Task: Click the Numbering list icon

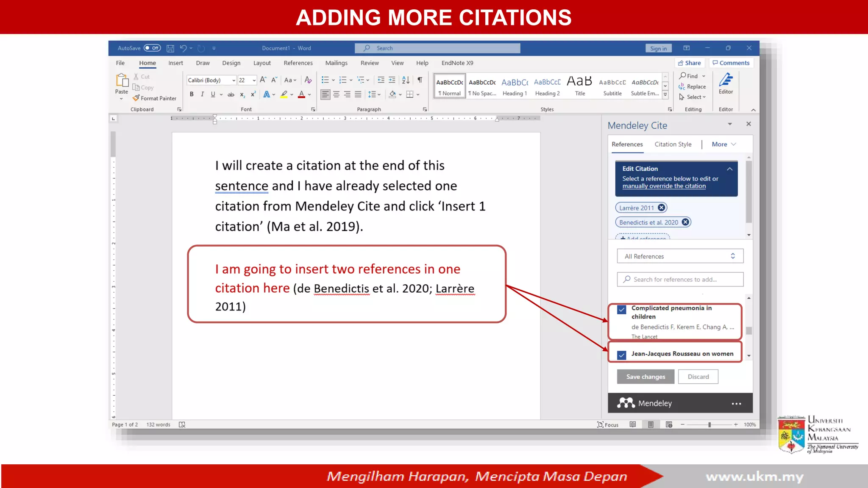Action: [343, 80]
